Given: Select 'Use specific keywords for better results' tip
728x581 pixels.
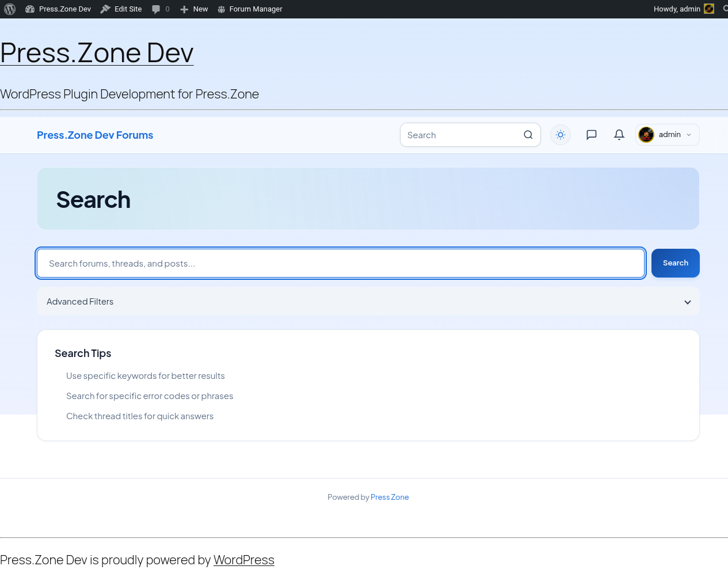Looking at the screenshot, I should (146, 376).
